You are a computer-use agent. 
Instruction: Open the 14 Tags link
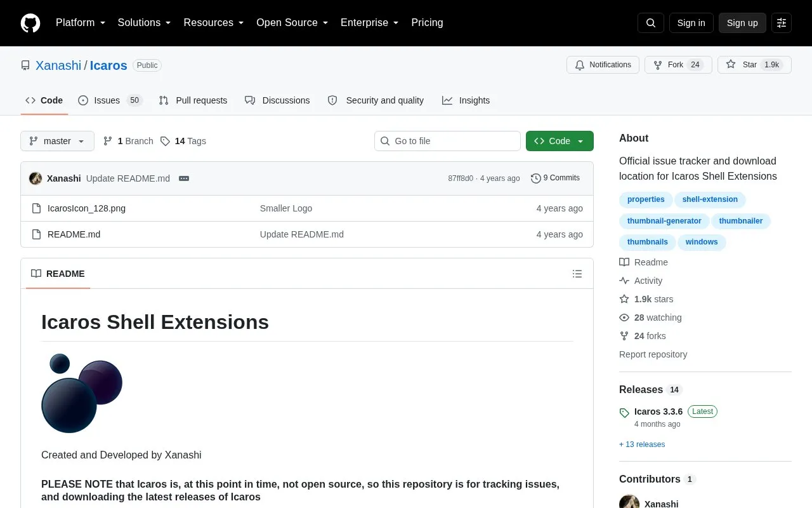click(x=183, y=141)
